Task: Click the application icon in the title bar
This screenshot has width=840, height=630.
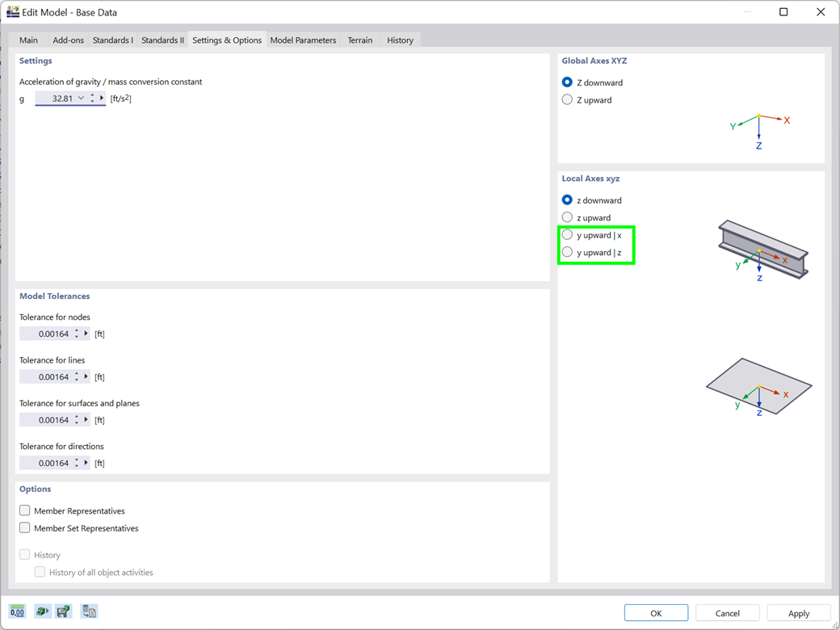Action: tap(13, 12)
